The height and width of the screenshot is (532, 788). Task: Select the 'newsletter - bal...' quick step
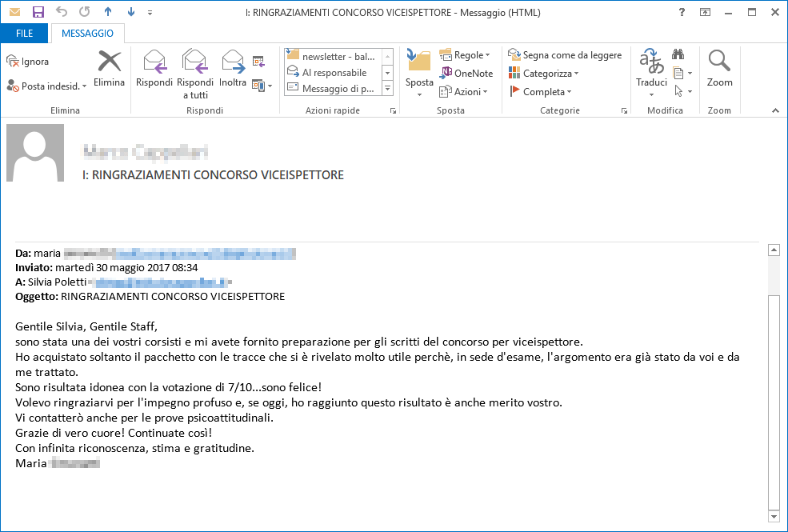[x=332, y=56]
